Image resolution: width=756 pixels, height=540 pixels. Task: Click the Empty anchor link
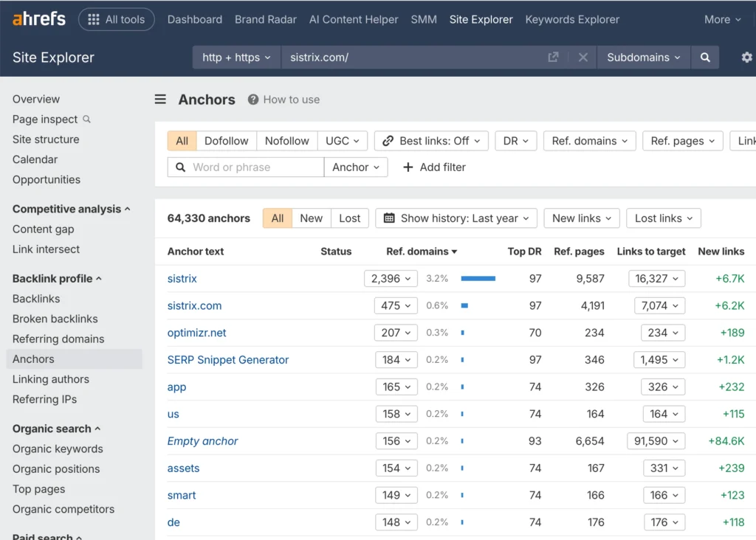tap(202, 440)
